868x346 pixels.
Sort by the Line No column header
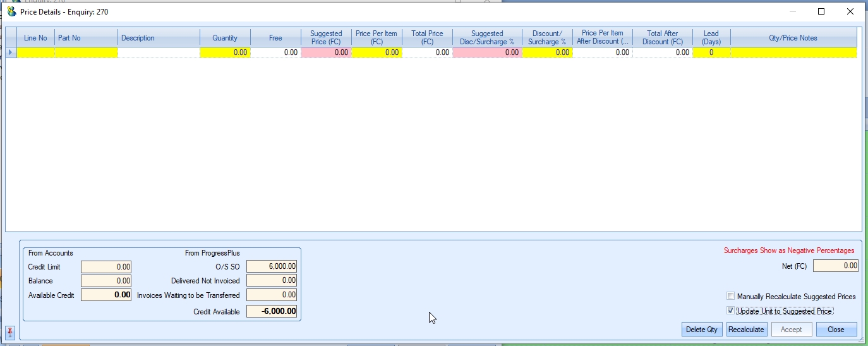click(x=35, y=38)
